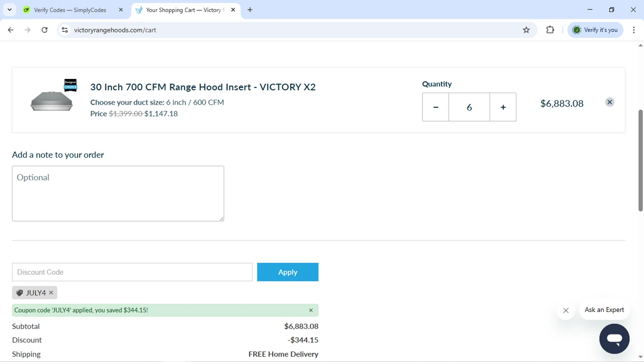This screenshot has width=644, height=362.
Task: View site information icon in address bar
Action: click(65, 30)
